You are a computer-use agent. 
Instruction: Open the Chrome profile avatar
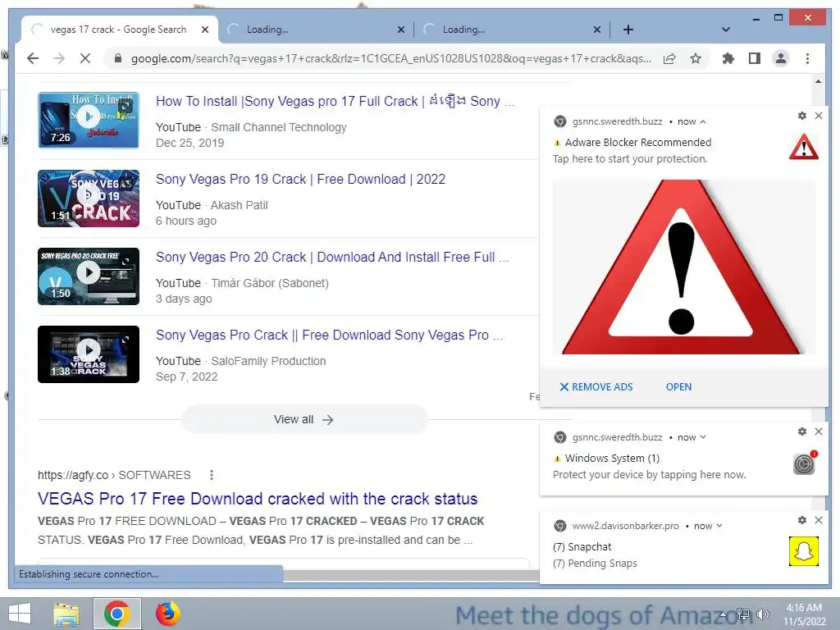coord(781,58)
